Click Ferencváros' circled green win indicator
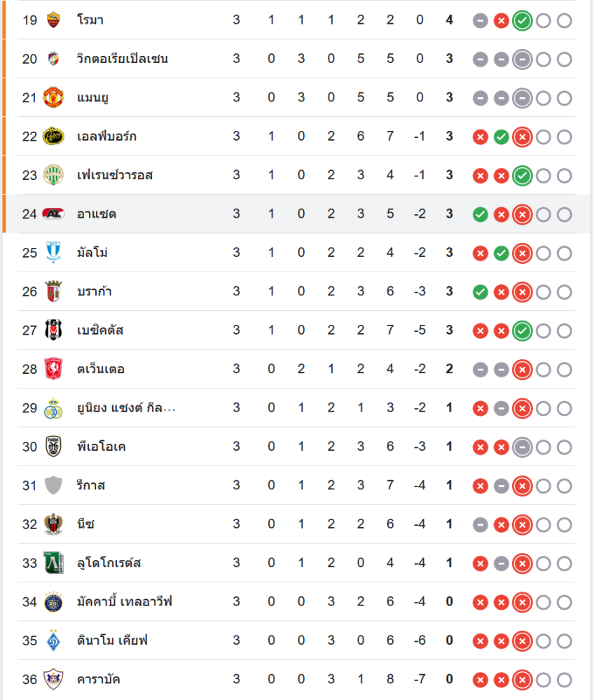 pyautogui.click(x=522, y=176)
